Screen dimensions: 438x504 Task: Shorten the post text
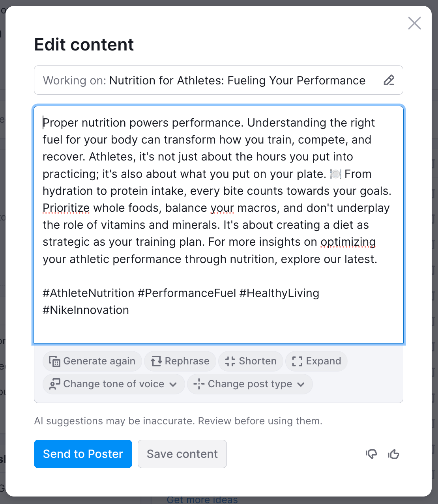coord(251,361)
